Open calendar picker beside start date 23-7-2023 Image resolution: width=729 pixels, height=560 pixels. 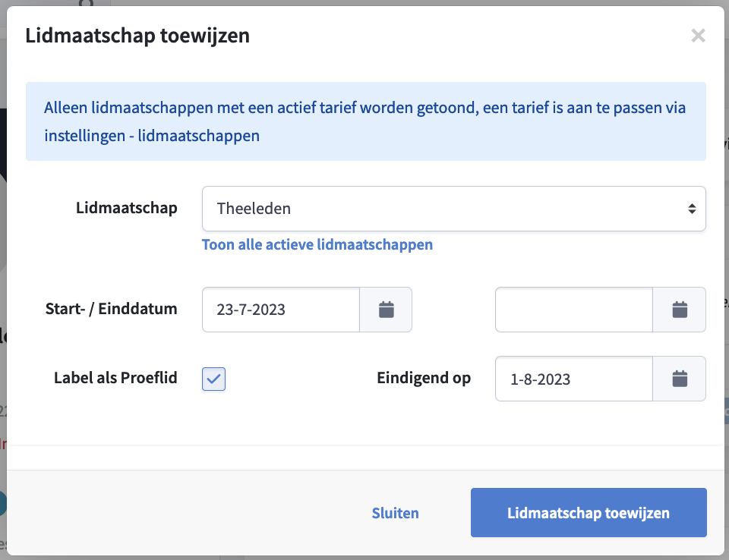pos(386,310)
